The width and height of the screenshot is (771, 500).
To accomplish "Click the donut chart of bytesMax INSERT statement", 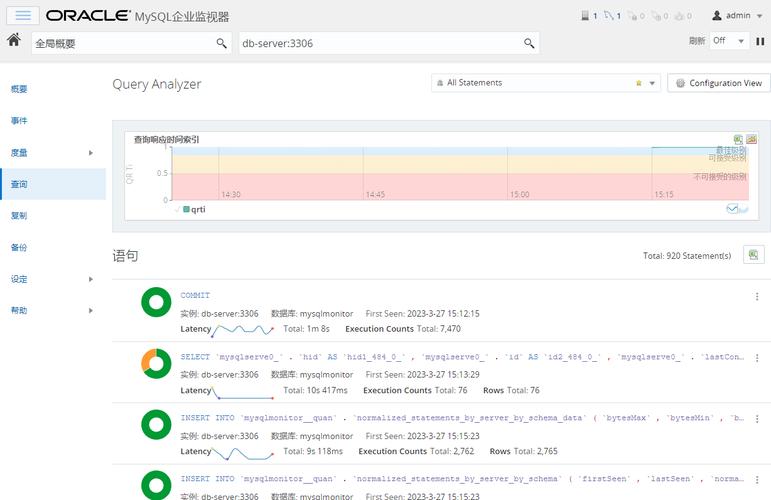I will tap(156, 425).
